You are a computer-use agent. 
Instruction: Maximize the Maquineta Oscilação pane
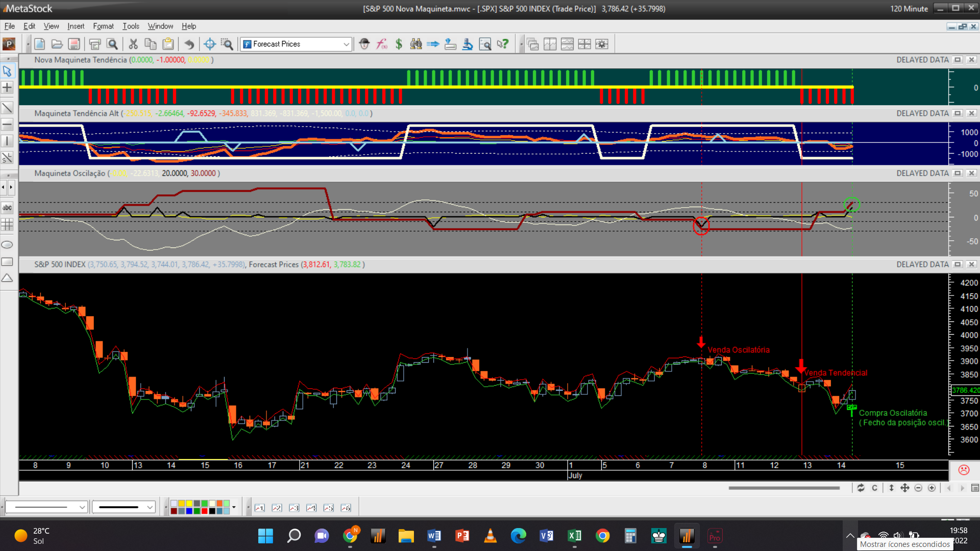(958, 173)
